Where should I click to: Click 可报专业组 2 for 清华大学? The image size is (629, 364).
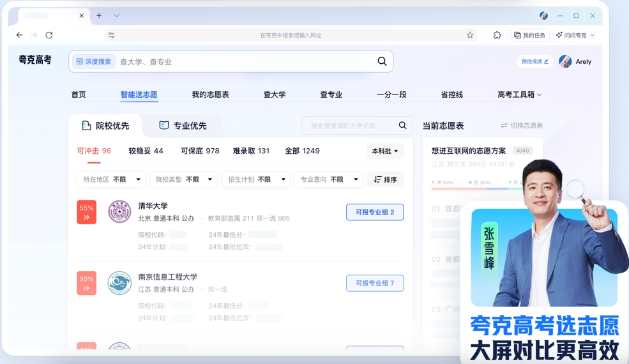point(375,212)
